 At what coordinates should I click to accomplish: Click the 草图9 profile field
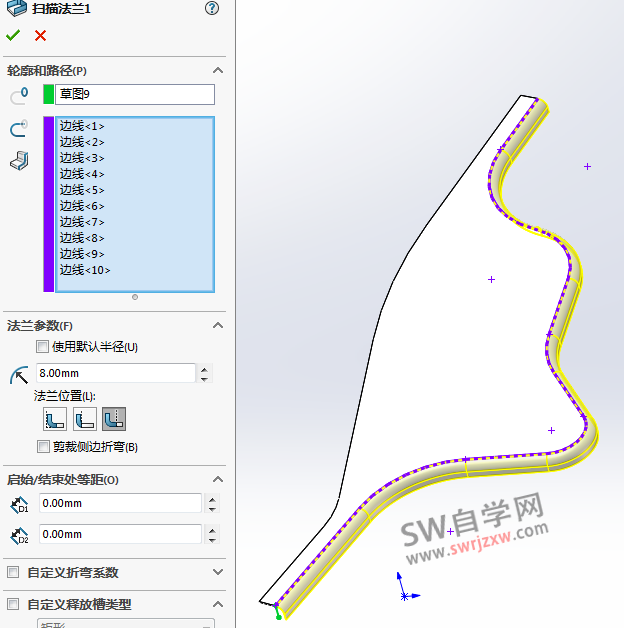point(134,94)
